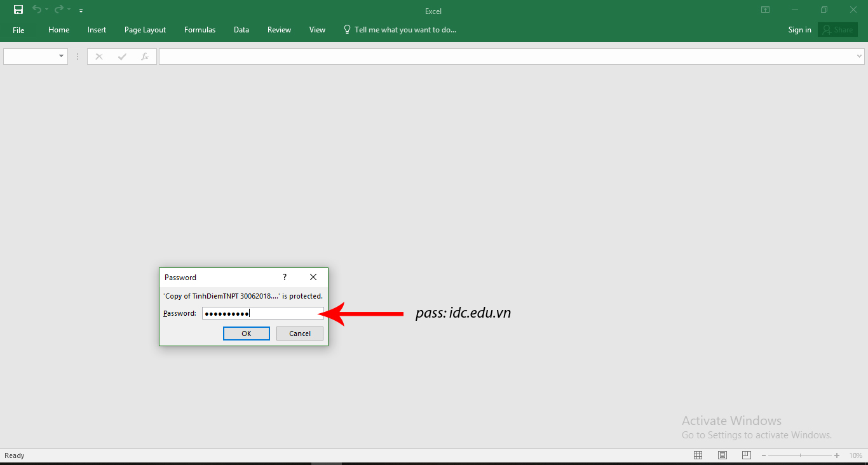Open the File menu
Screen dimensions: 868x465
[18, 30]
